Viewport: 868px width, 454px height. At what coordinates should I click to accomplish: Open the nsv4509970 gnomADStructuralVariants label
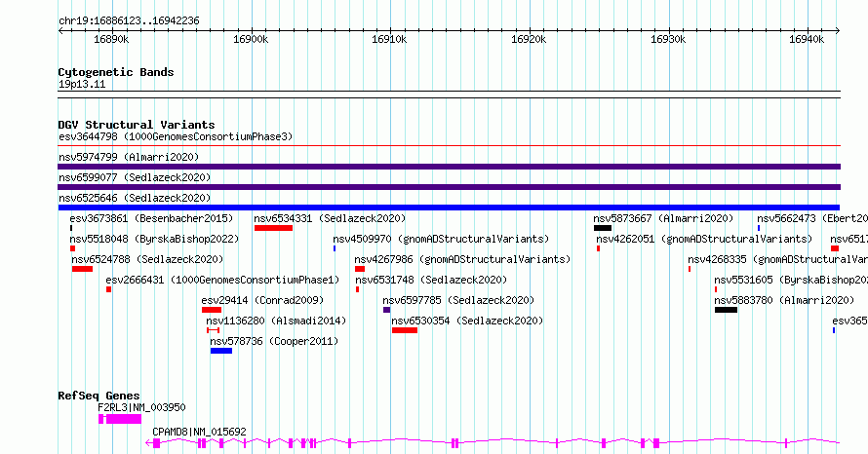441,239
